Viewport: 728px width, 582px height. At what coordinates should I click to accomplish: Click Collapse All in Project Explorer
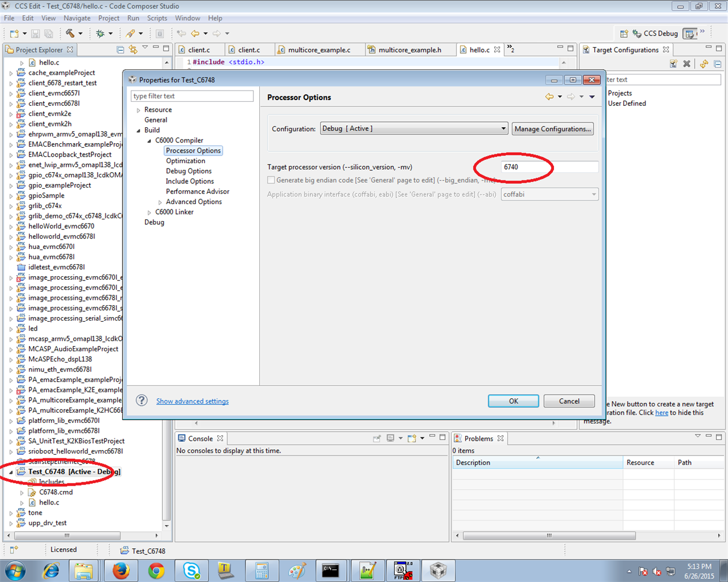[x=120, y=50]
